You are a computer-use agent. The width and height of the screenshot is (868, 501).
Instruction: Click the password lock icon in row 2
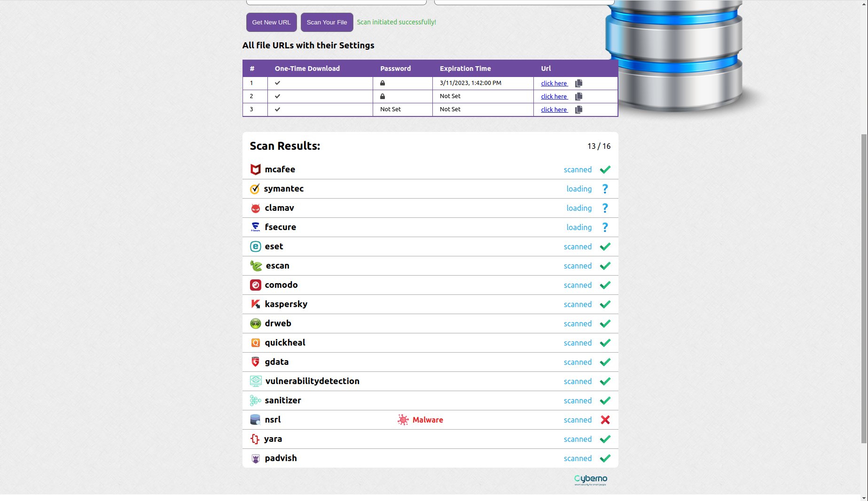[383, 96]
